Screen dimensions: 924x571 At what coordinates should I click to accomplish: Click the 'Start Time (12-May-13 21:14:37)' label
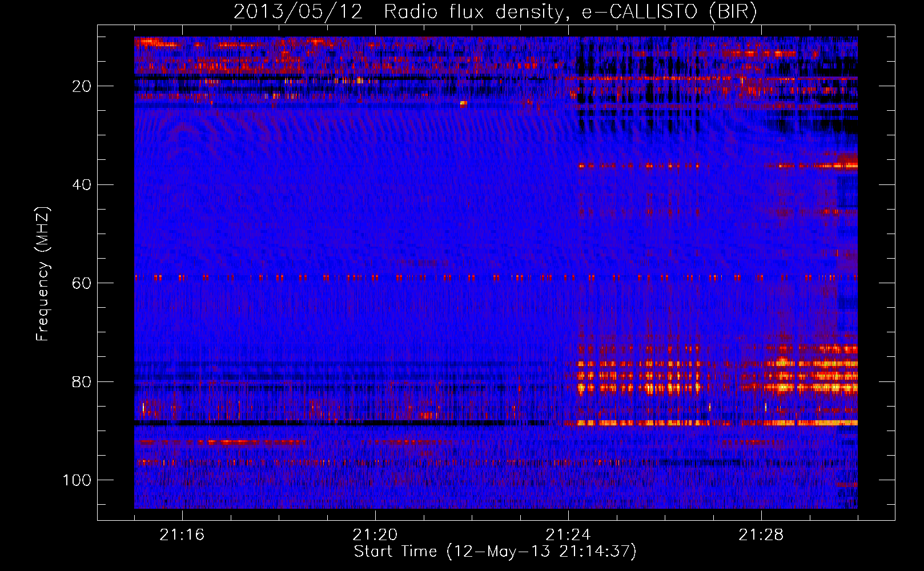(x=495, y=552)
